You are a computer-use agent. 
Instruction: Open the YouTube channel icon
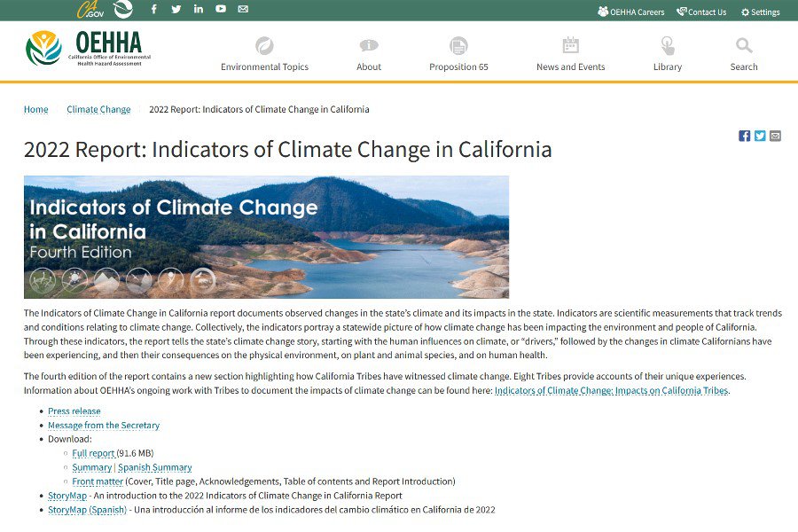point(221,10)
